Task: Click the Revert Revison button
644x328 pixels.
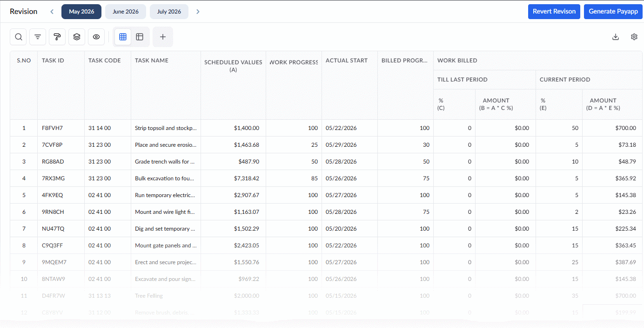Action: pyautogui.click(x=554, y=12)
